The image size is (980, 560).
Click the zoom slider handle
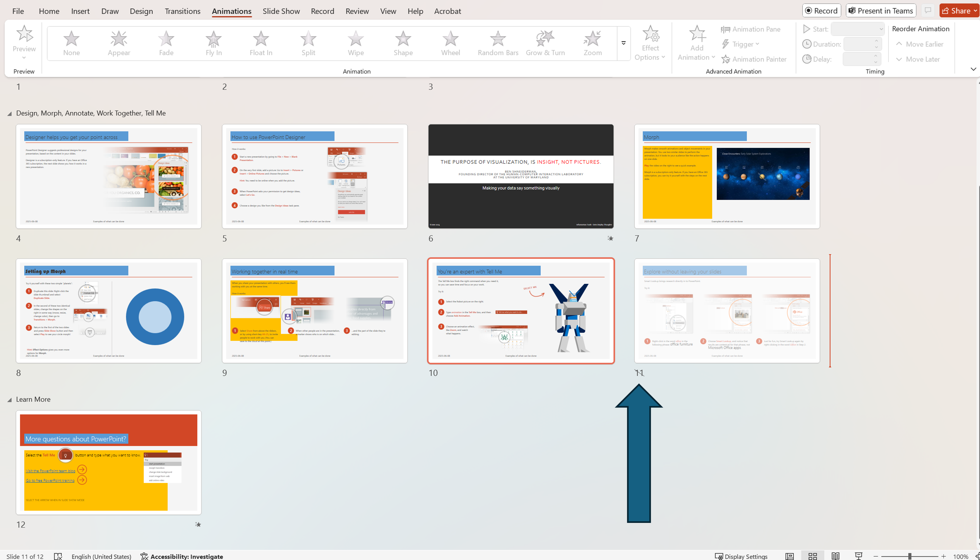910,556
